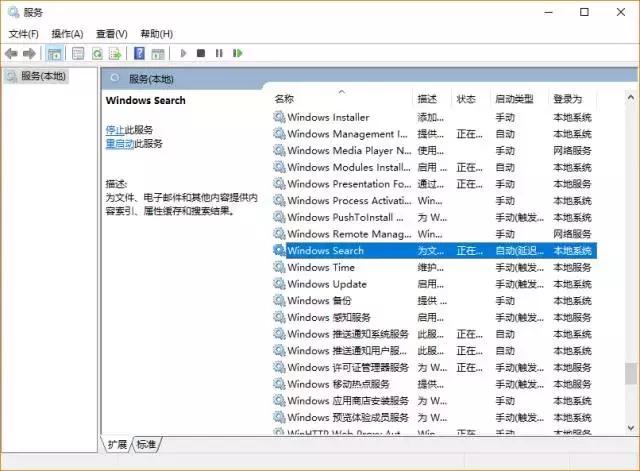Open the 查看(V) menu

111,33
